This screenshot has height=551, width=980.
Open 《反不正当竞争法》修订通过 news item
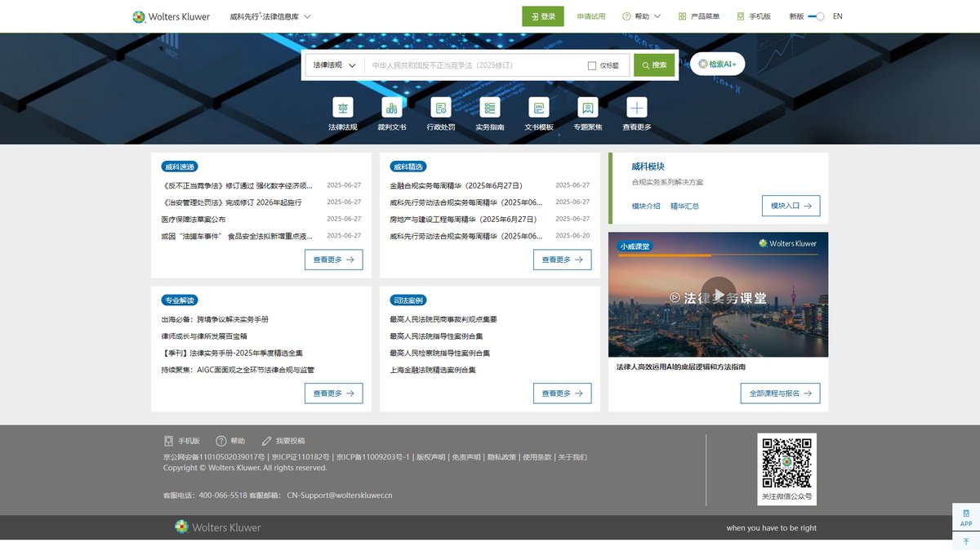(x=237, y=185)
